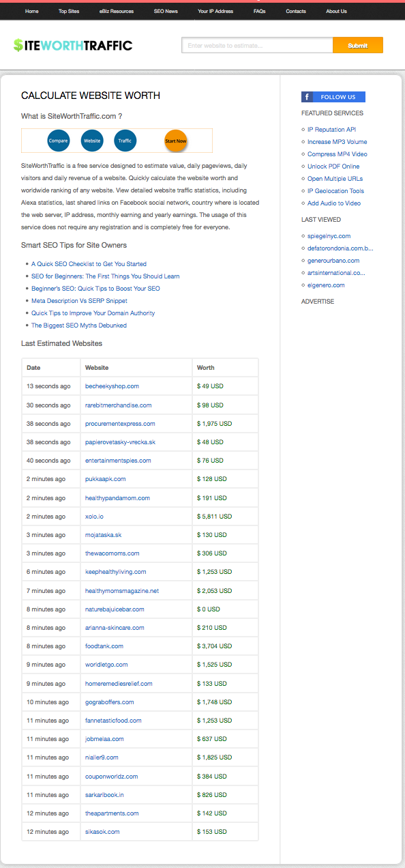Open gograboffers.com table link
The height and width of the screenshot is (868, 405).
tap(110, 702)
